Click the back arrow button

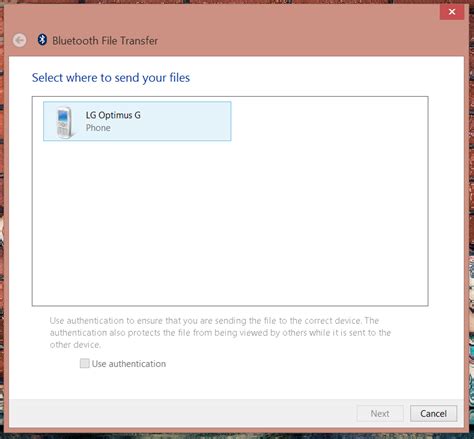(x=20, y=41)
